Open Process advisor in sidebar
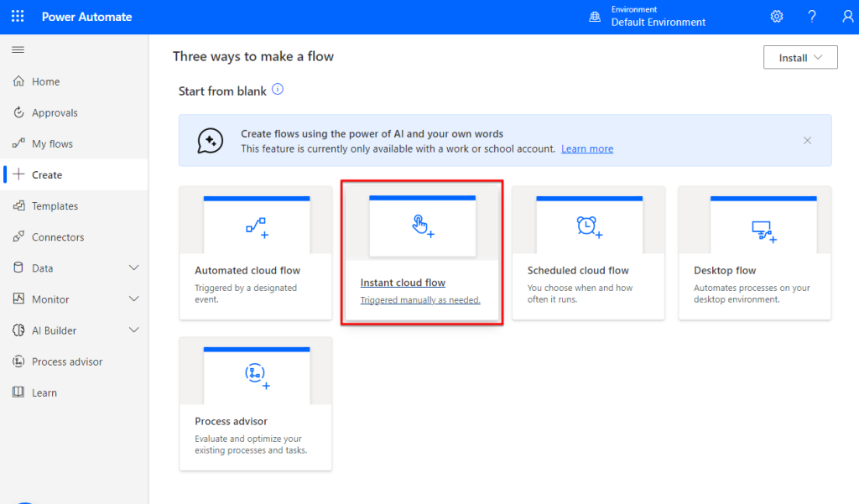859x504 pixels. tap(74, 361)
